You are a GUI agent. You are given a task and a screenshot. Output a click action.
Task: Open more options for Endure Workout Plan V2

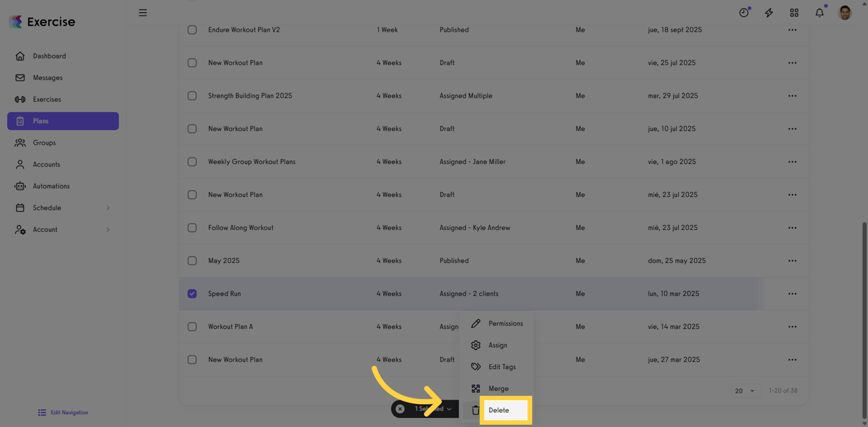(x=792, y=30)
